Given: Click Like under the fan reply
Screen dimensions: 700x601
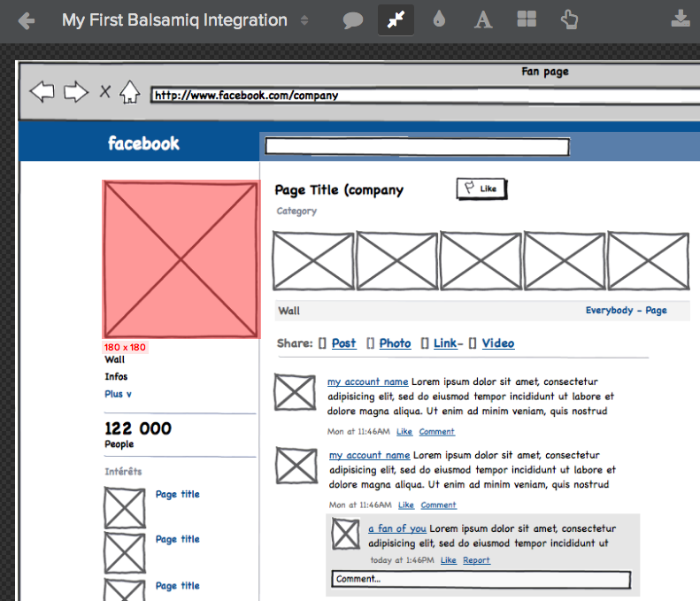Looking at the screenshot, I should [448, 560].
